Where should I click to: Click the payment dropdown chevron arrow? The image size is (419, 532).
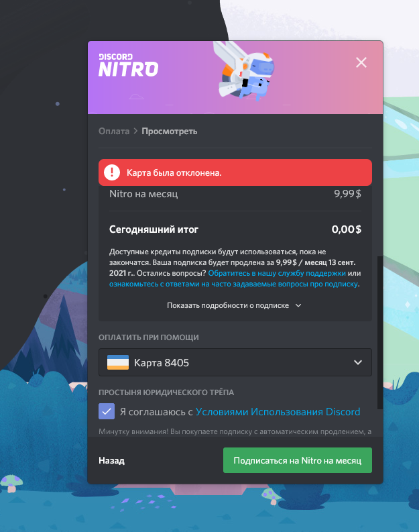point(357,362)
